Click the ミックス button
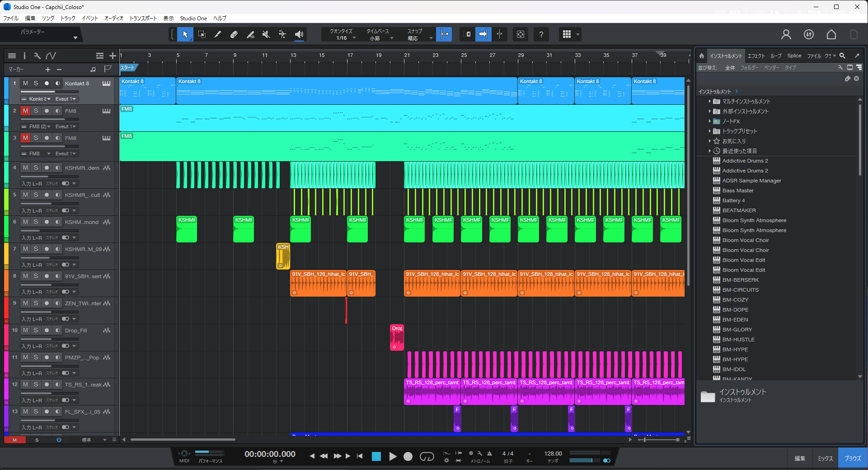868x470 pixels. [x=825, y=458]
